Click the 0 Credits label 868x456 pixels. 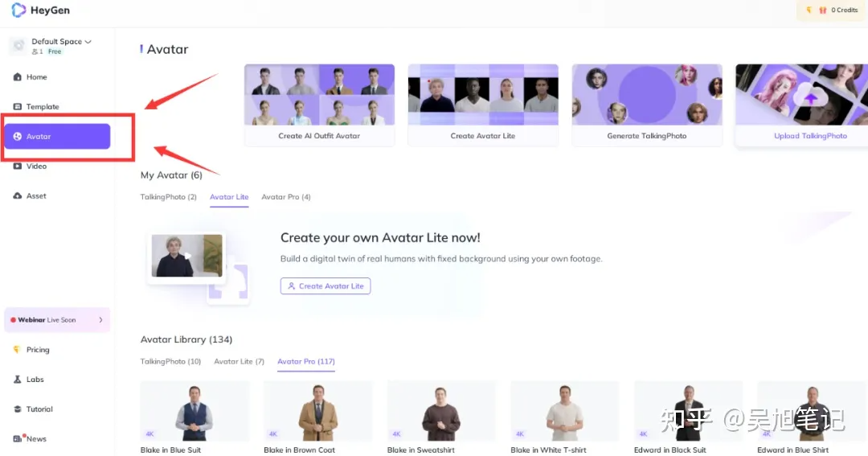844,10
